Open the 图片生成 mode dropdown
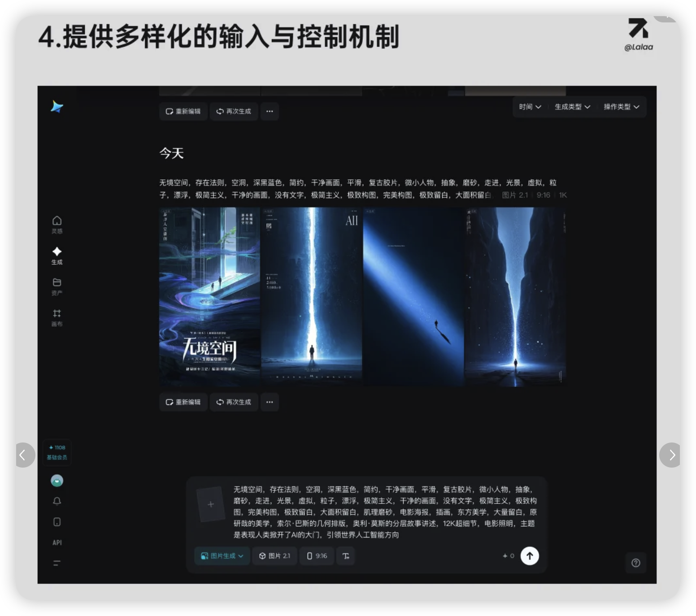 coord(222,556)
